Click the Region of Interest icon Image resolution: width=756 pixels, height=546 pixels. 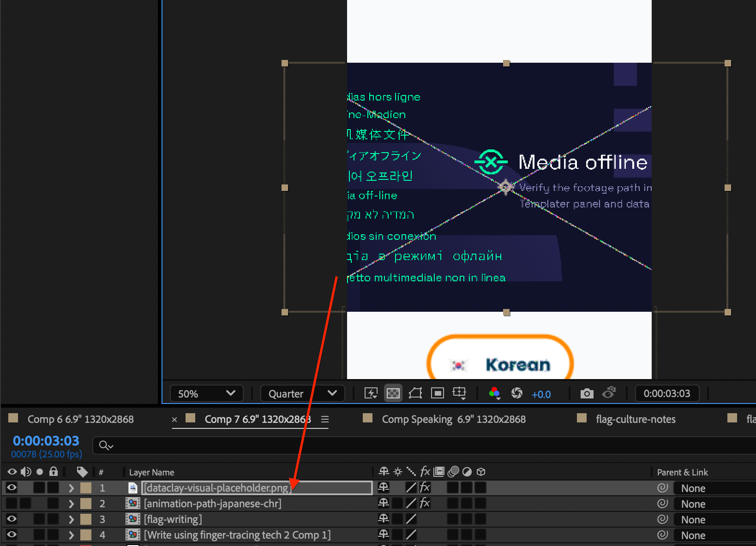click(437, 393)
